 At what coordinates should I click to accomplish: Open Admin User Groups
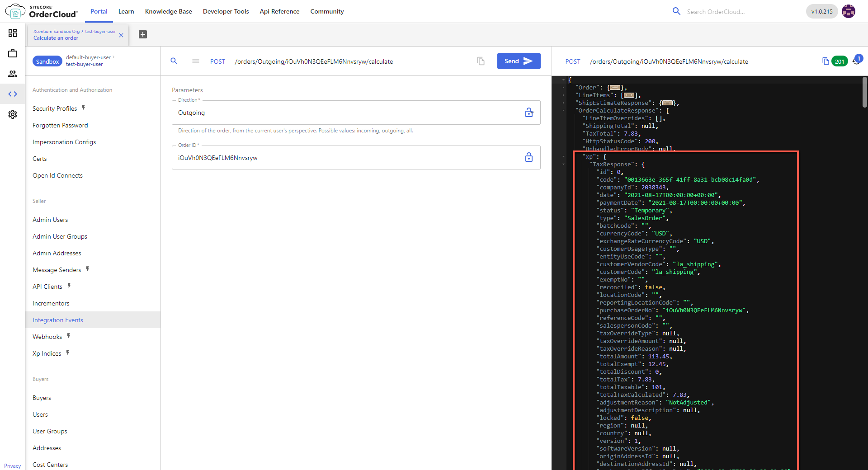point(60,236)
